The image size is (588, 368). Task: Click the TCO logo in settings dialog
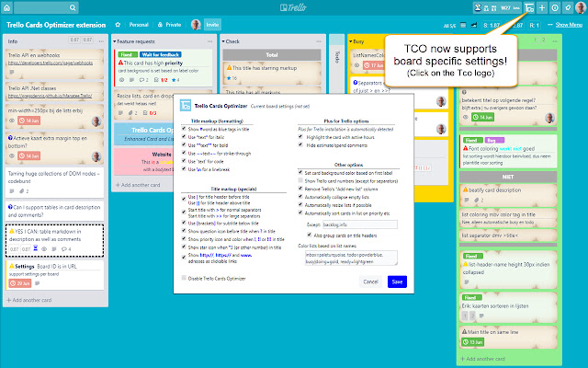[x=186, y=106]
